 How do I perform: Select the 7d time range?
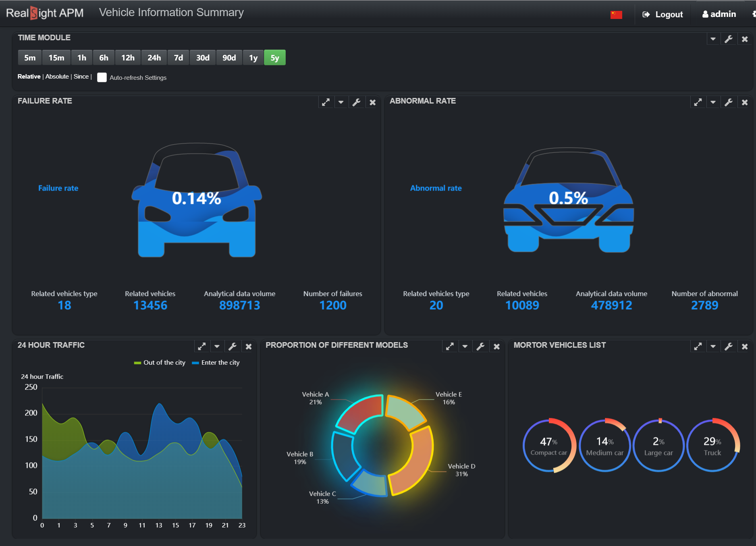179,58
